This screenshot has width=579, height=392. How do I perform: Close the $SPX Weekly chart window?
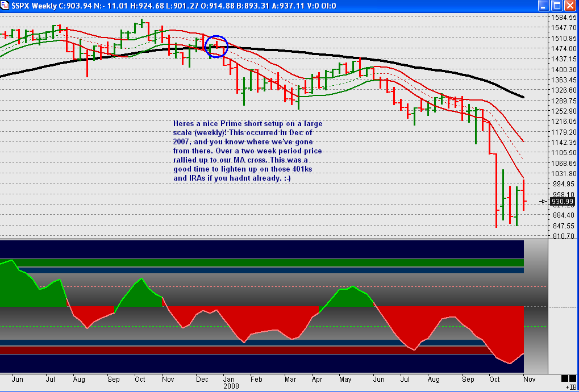[570, 6]
